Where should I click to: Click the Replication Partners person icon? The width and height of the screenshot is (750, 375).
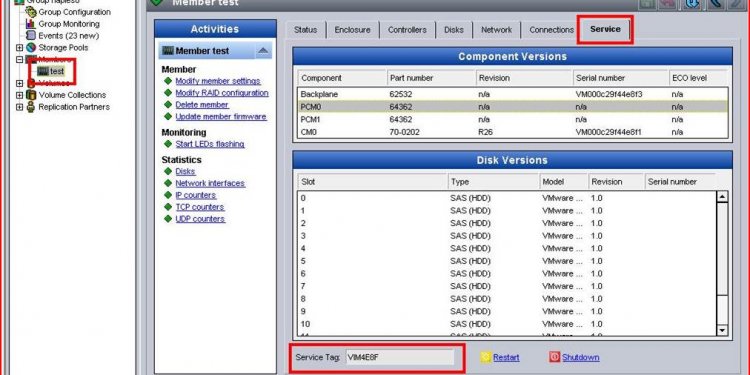pos(31,107)
